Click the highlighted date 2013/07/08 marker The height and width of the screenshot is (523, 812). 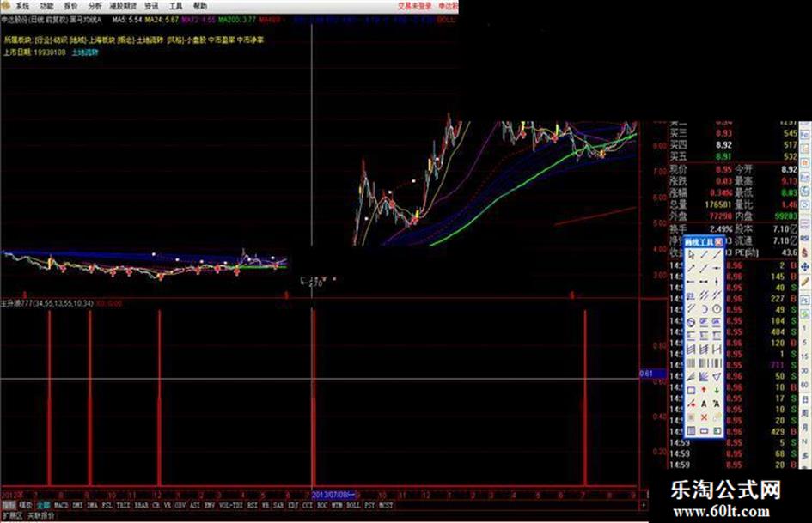tap(333, 495)
